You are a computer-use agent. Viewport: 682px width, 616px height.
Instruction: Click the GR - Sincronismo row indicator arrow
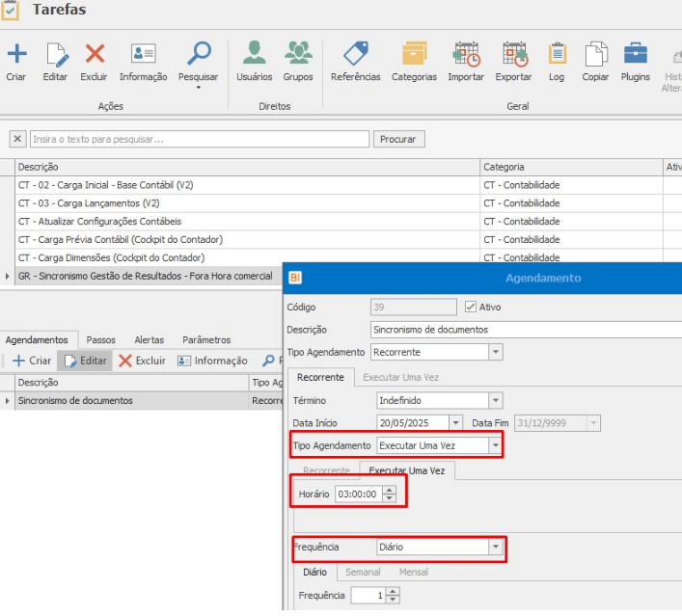pyautogui.click(x=7, y=276)
